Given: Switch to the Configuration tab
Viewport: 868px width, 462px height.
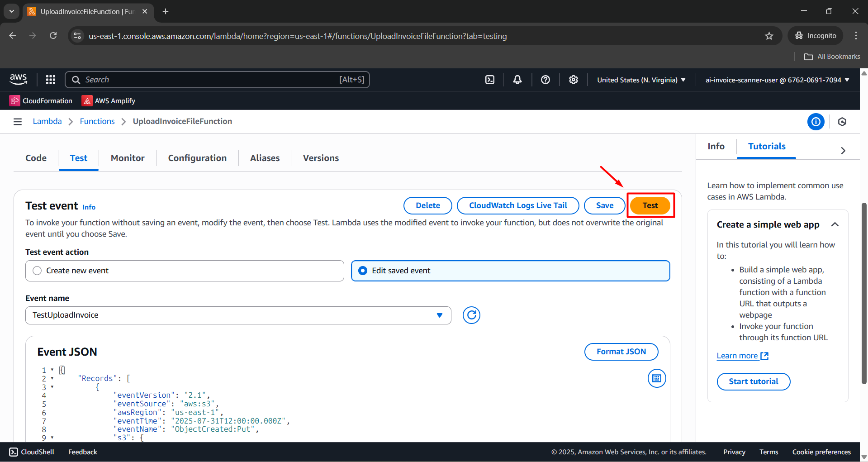Looking at the screenshot, I should click(x=197, y=158).
